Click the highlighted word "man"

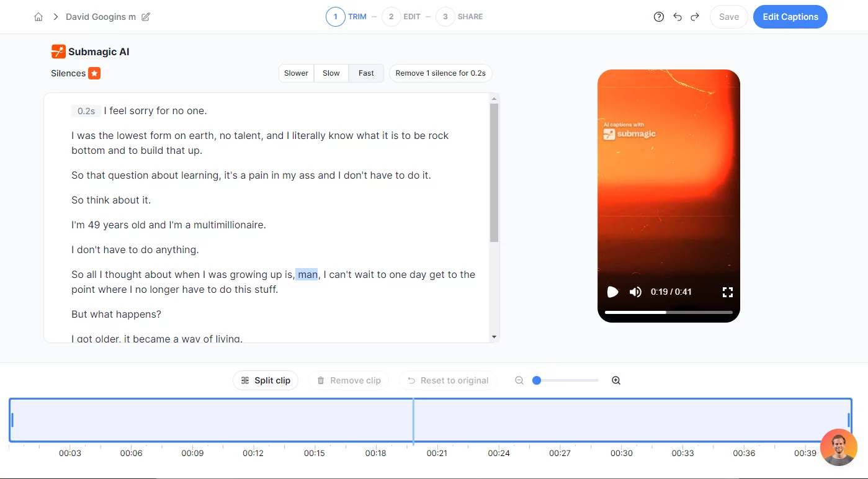point(307,274)
